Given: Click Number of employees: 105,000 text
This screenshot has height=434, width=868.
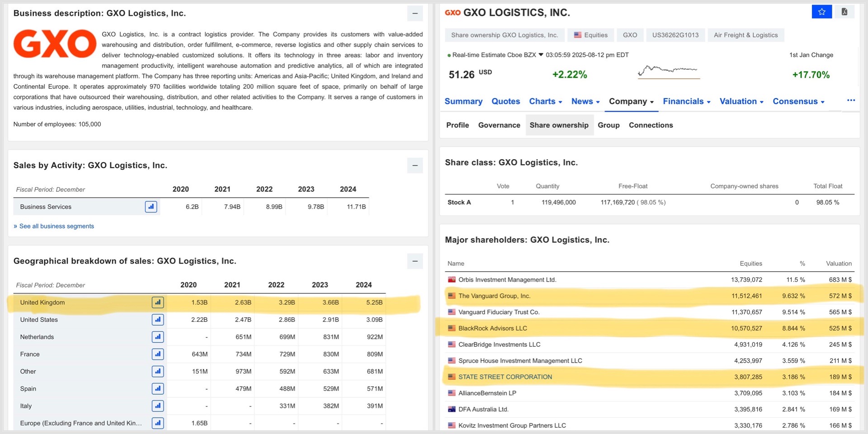Looking at the screenshot, I should coord(57,124).
